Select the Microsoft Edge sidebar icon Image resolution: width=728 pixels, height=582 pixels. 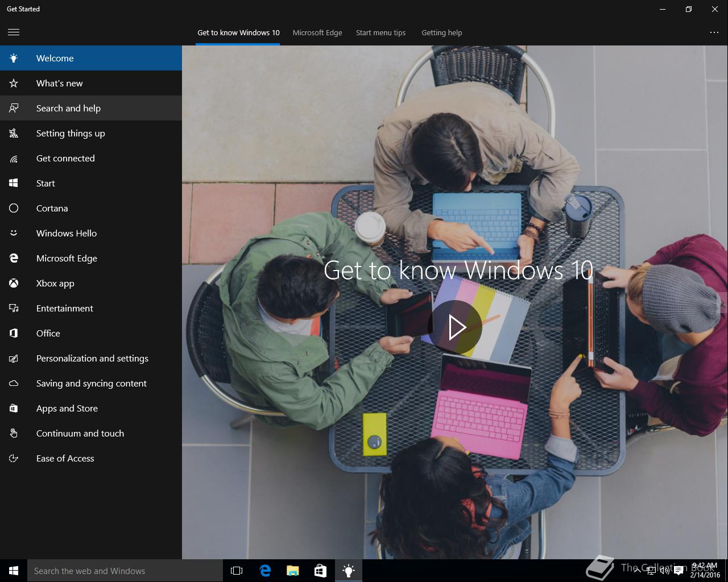point(14,259)
